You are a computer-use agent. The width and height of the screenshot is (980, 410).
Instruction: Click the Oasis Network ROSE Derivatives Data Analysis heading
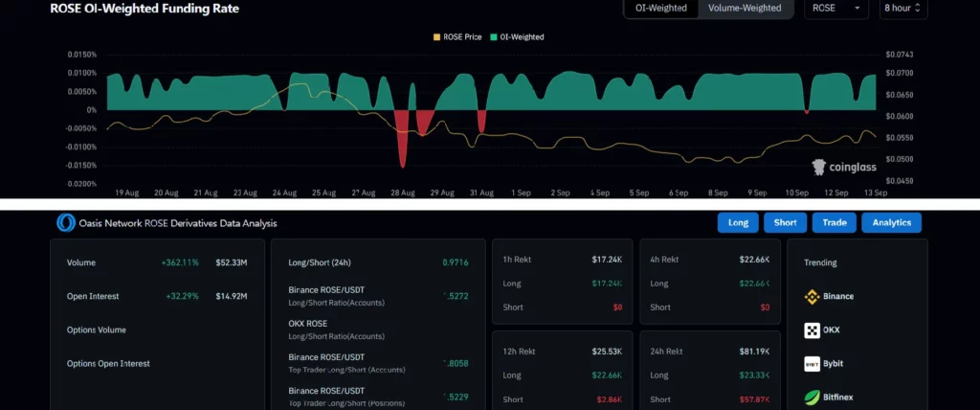(177, 223)
